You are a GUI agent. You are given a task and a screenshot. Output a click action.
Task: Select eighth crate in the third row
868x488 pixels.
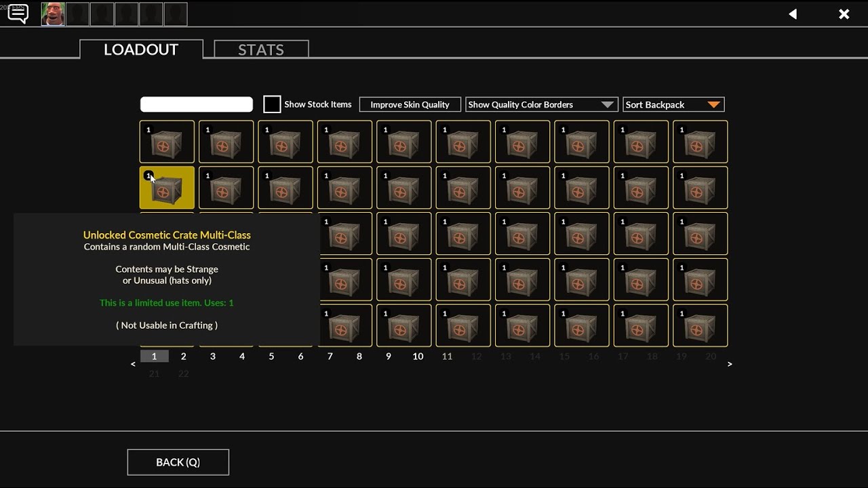coord(582,234)
